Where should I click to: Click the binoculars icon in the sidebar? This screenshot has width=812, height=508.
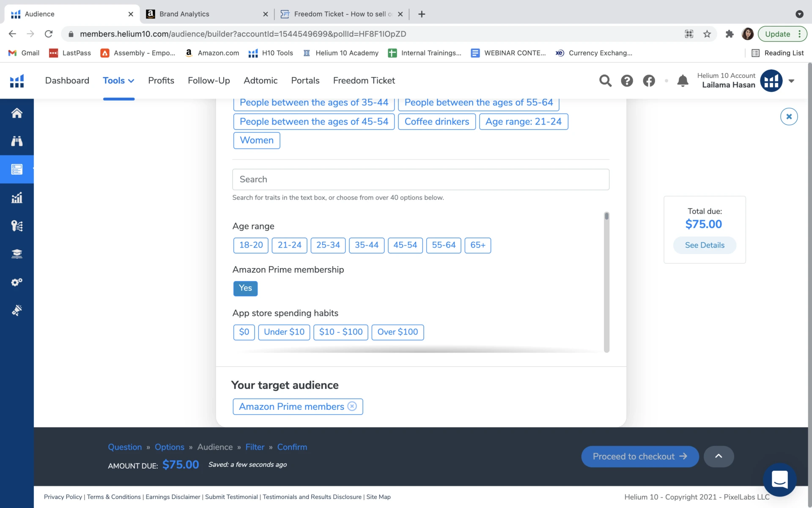[17, 141]
